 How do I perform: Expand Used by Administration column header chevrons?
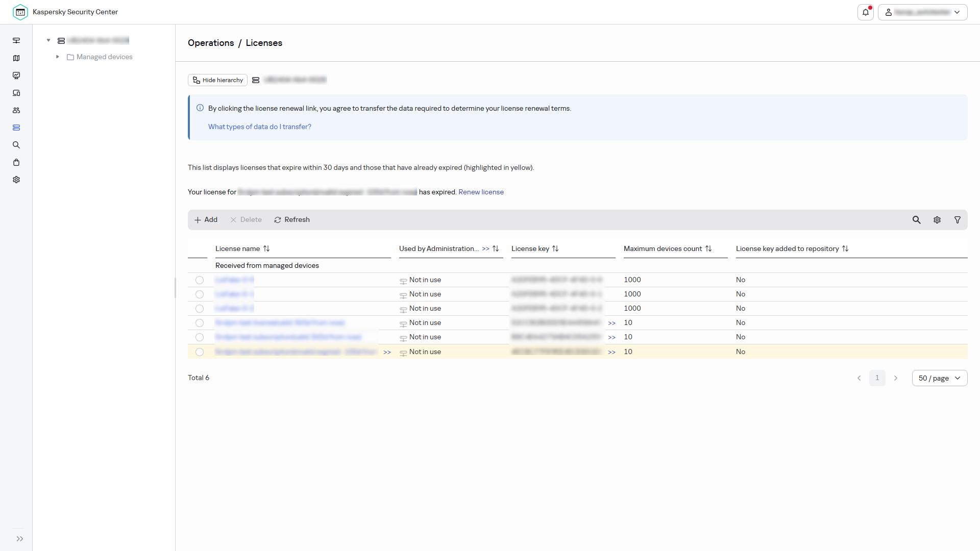(485, 249)
